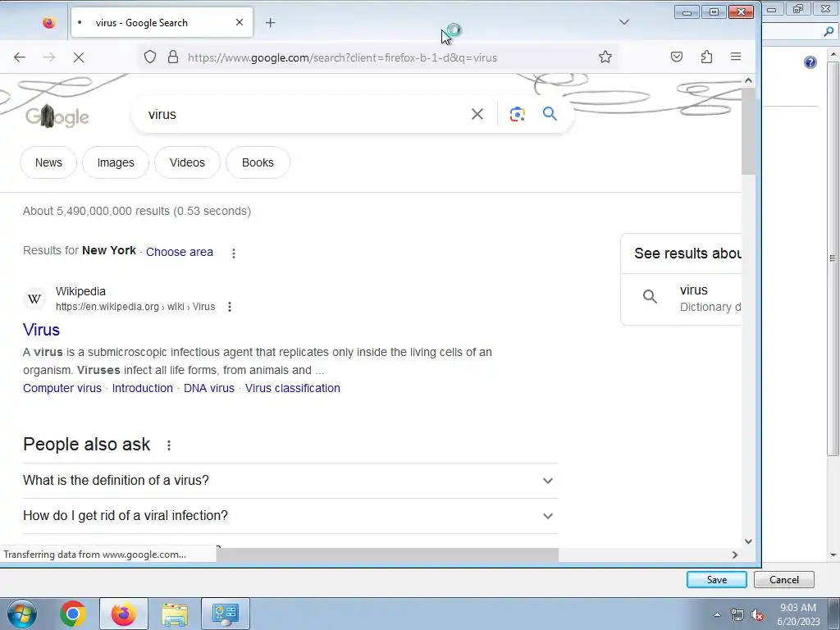Open a new tab with plus button
The width and height of the screenshot is (840, 630).
point(271,22)
